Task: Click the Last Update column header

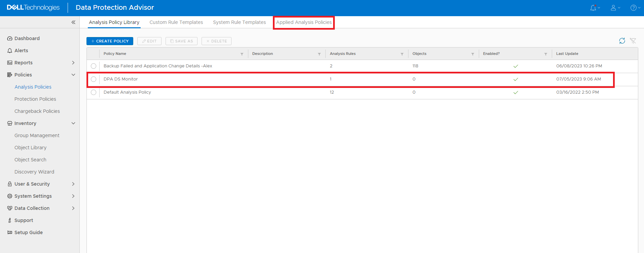Action: (567, 54)
